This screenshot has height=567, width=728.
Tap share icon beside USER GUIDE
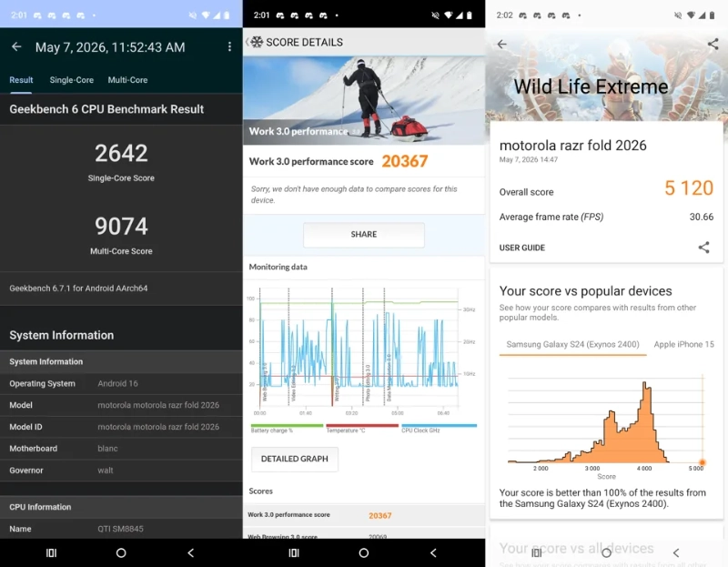click(x=703, y=248)
